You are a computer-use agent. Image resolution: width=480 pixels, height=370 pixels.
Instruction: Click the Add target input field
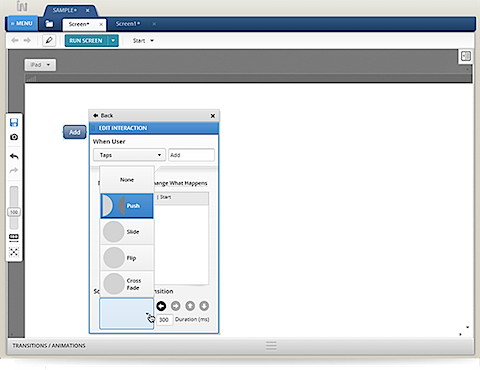click(191, 155)
